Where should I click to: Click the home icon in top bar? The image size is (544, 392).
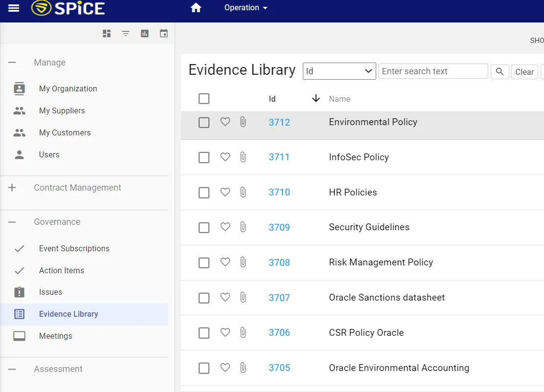(196, 8)
